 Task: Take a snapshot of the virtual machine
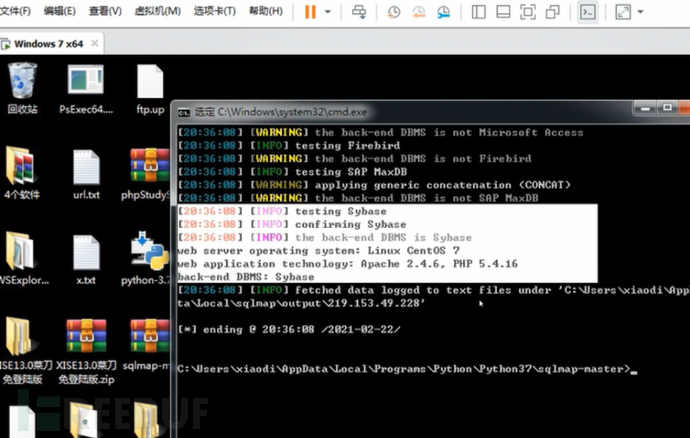click(393, 12)
